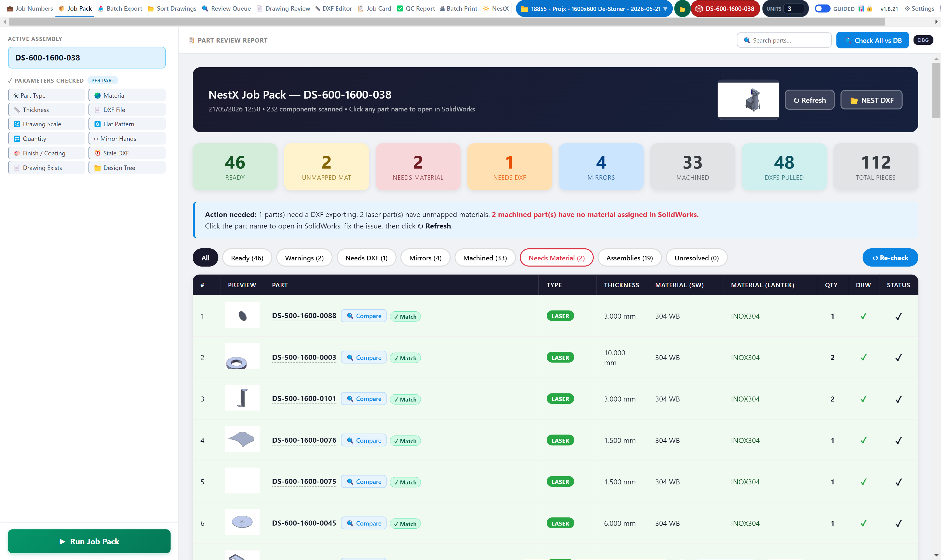Compare part DS-500-1600-0088

click(364, 316)
